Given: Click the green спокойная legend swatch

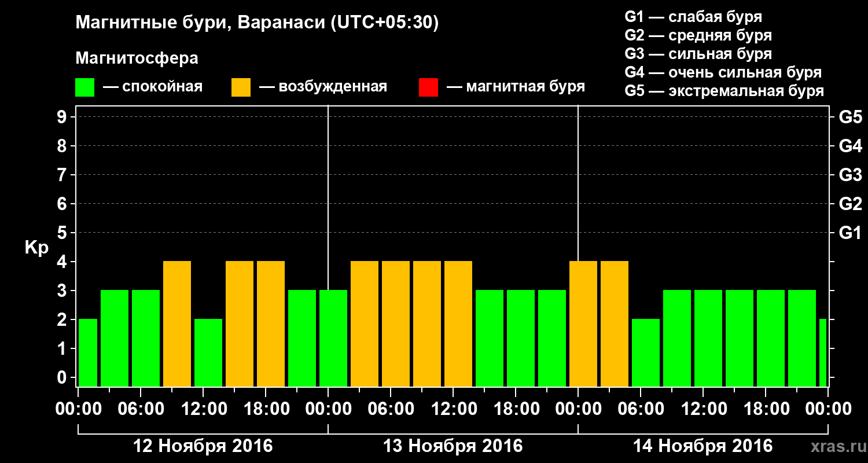Looking at the screenshot, I should point(84,87).
